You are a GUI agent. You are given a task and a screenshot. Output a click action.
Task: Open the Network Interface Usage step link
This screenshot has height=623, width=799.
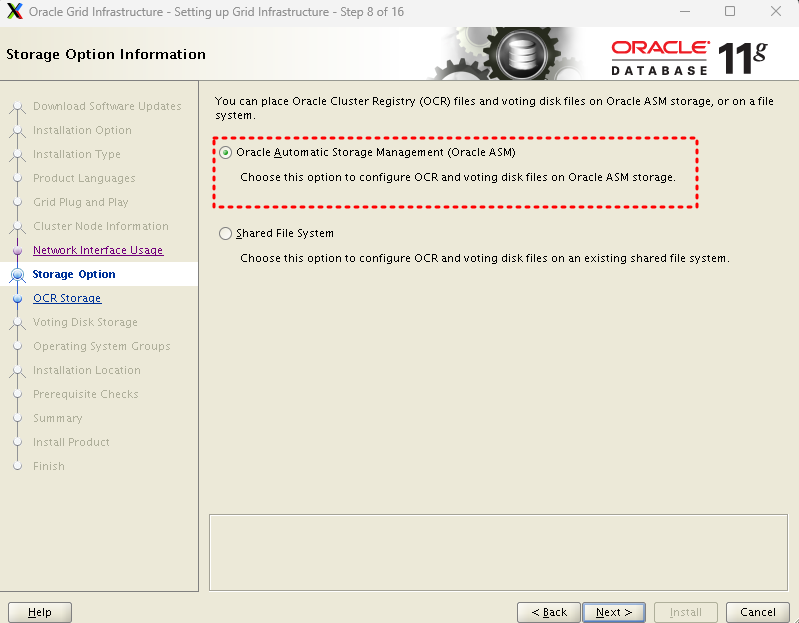[98, 250]
